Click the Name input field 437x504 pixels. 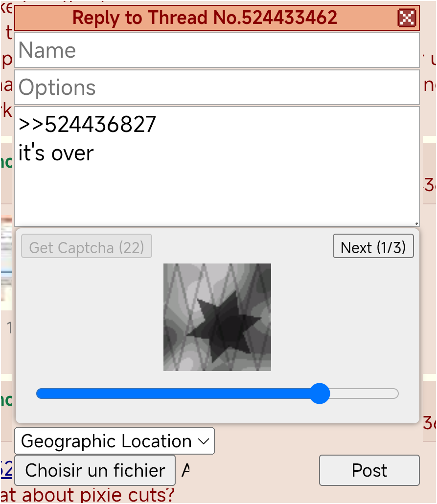217,50
